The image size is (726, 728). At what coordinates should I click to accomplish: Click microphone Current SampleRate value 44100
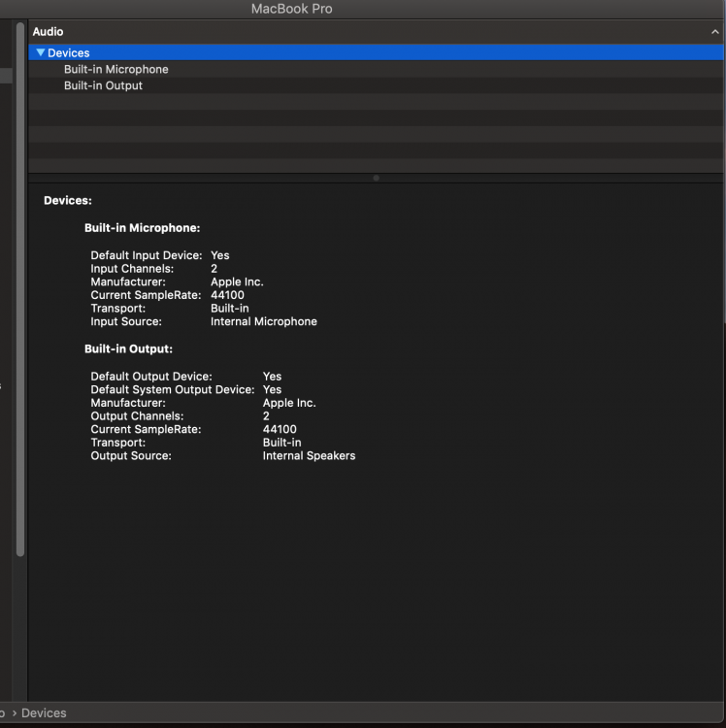coord(227,295)
